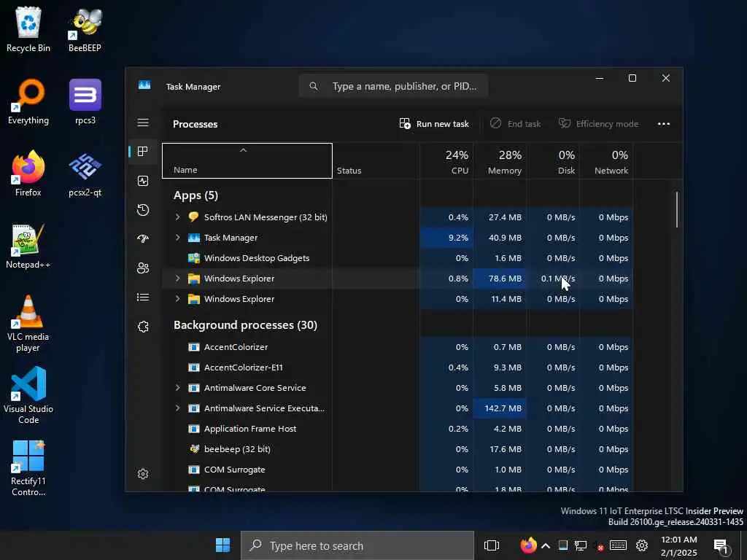Select the beebeep (32 bit) process
The height and width of the screenshot is (560, 747).
coord(398,449)
